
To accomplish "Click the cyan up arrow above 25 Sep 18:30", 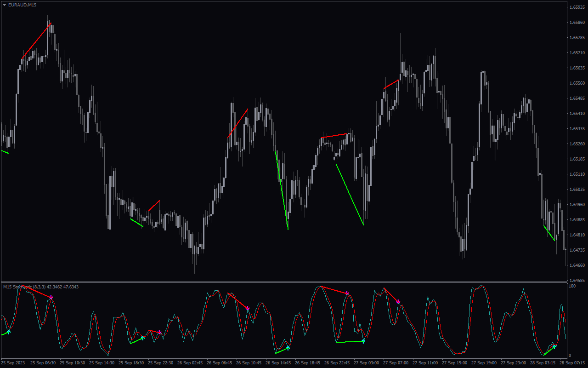I will 143,338.
